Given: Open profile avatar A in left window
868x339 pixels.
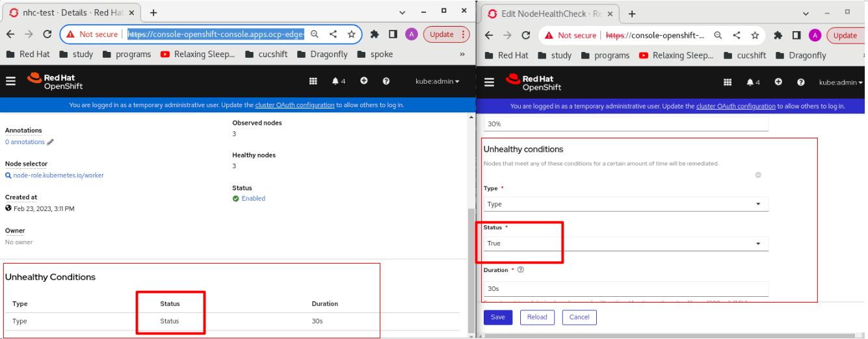Looking at the screenshot, I should coord(411,34).
